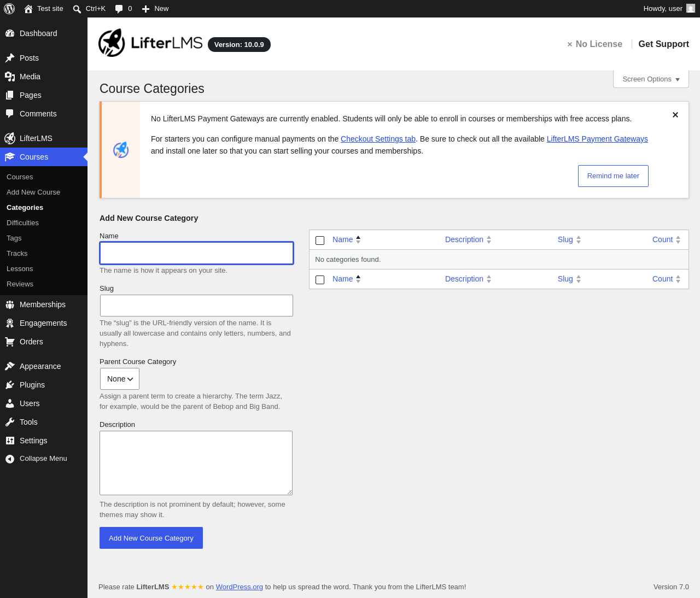The width and height of the screenshot is (700, 598).
Task: Click Add New Course Category button
Action: (x=151, y=538)
